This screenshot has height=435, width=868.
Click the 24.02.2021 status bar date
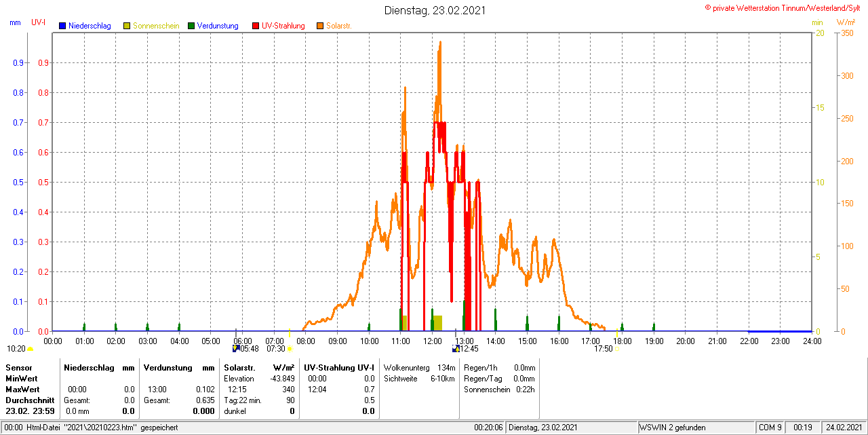coord(844,428)
